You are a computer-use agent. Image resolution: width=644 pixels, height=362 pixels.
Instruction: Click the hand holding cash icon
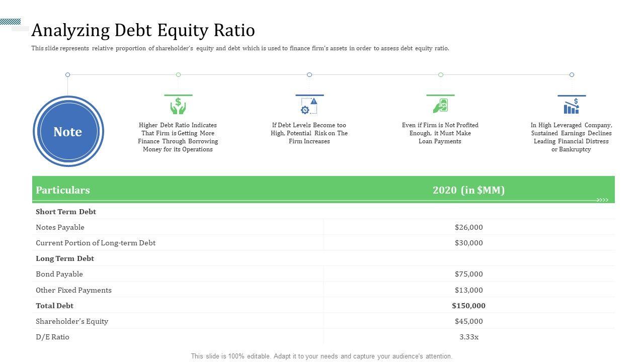pos(440,106)
